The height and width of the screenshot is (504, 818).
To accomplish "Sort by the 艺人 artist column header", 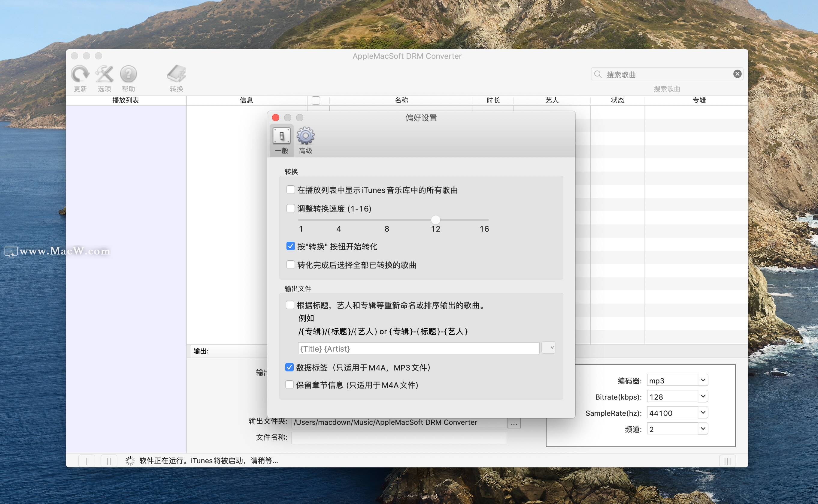I will pos(552,100).
